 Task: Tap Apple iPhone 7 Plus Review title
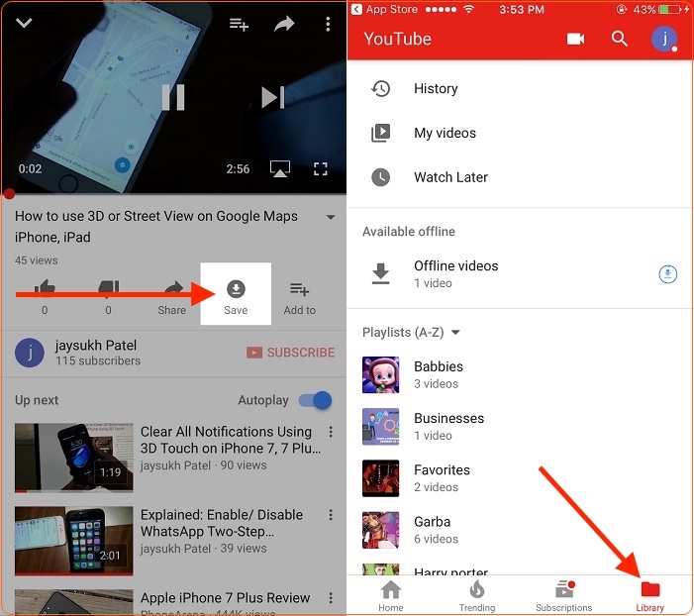click(x=226, y=598)
